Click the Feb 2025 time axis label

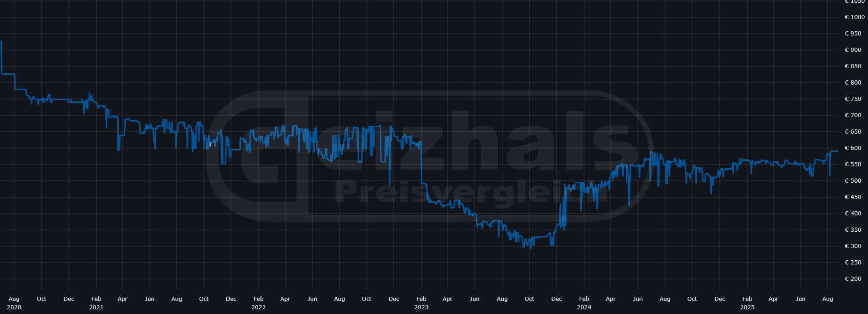747,303
